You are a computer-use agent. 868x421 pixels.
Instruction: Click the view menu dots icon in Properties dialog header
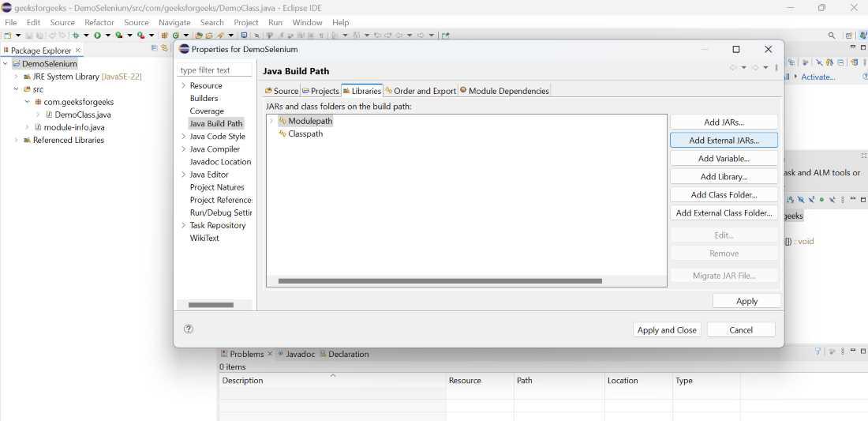coord(776,68)
